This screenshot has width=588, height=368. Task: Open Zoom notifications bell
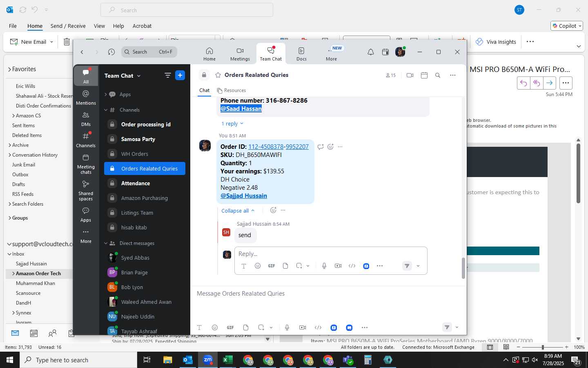coord(371,52)
